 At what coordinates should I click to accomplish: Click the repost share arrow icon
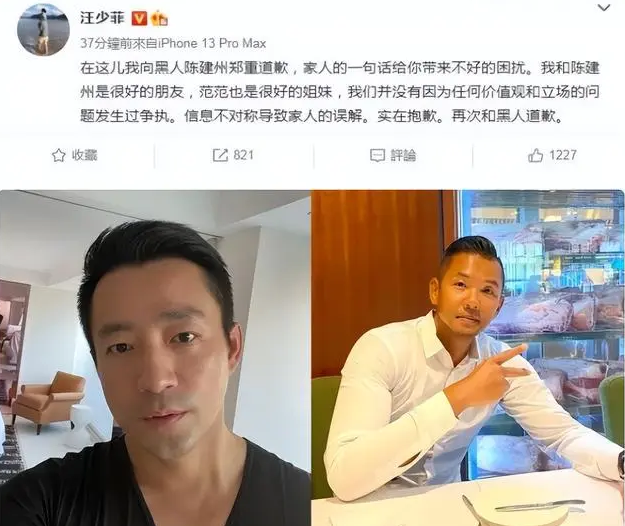pyautogui.click(x=220, y=155)
